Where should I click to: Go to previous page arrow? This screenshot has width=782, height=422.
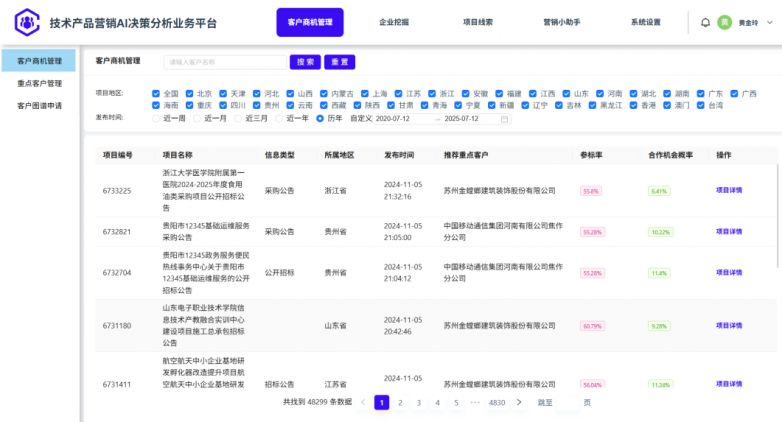click(x=363, y=402)
